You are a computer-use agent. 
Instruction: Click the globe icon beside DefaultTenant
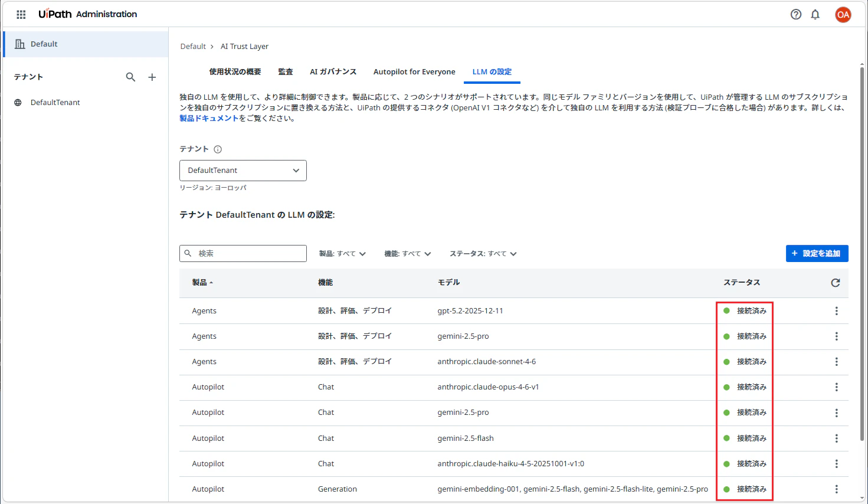pos(18,103)
